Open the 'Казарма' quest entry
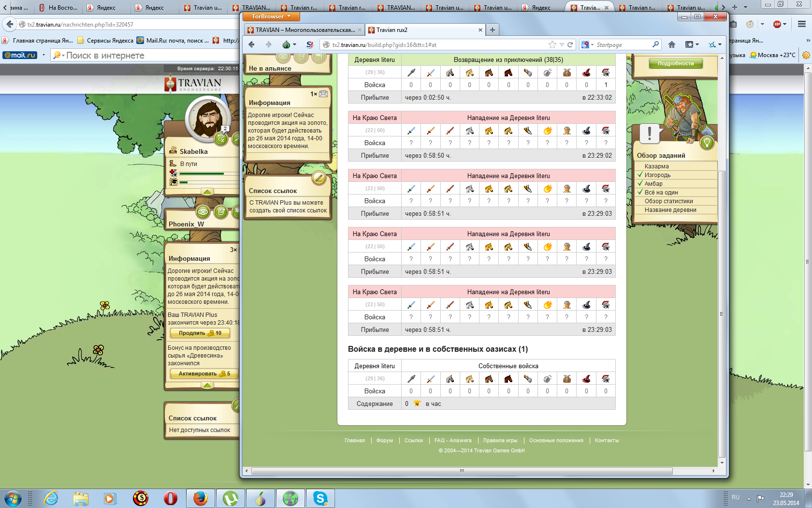 tap(656, 166)
